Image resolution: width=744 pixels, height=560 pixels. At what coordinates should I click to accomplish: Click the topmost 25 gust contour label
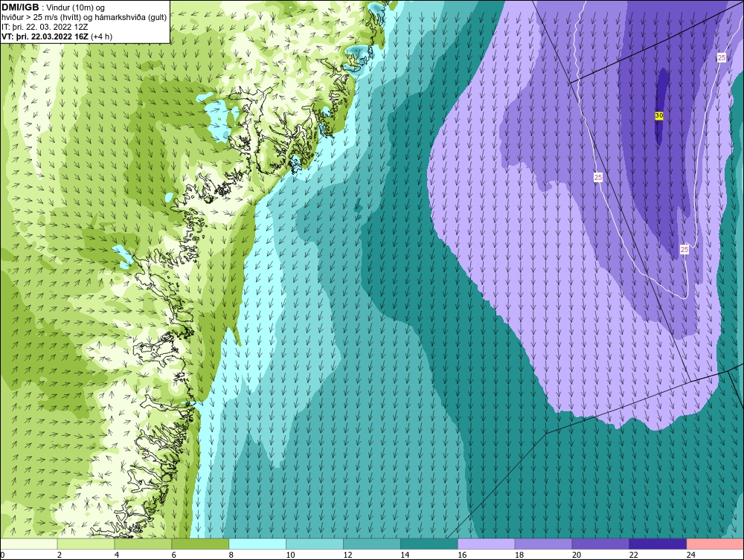(x=721, y=58)
